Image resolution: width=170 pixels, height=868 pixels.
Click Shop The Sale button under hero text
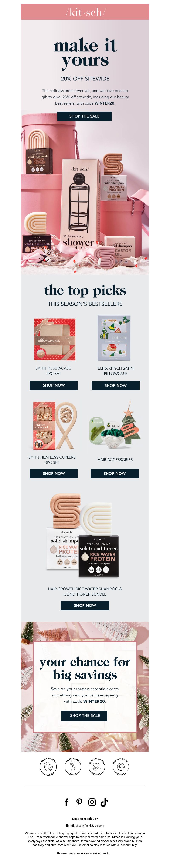click(84, 116)
